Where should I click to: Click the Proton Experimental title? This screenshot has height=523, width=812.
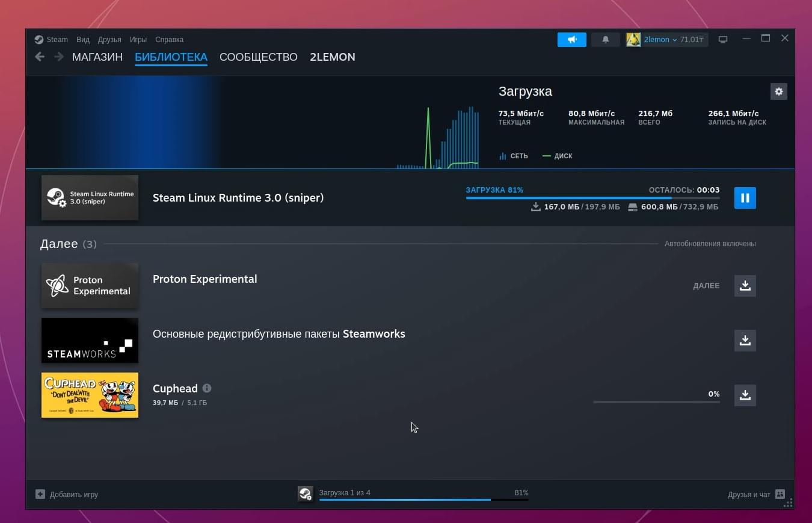pyautogui.click(x=205, y=279)
